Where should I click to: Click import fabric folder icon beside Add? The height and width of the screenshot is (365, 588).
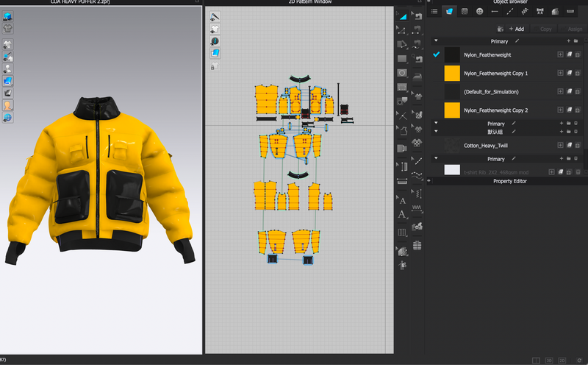pos(501,29)
